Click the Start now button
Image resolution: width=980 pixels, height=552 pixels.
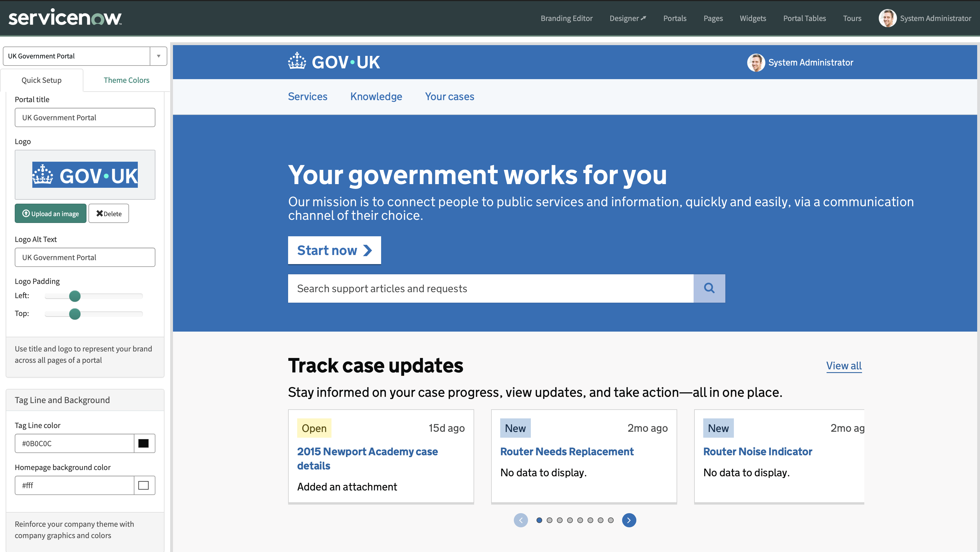[x=334, y=250]
